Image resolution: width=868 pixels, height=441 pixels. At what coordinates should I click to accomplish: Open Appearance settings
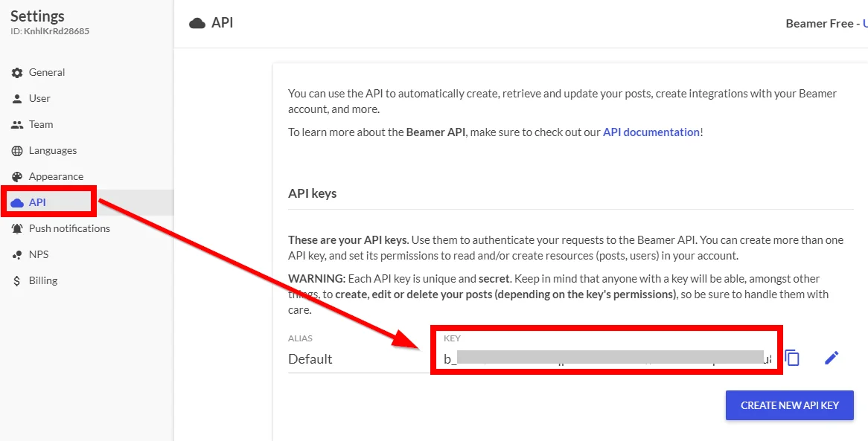tap(87, 176)
